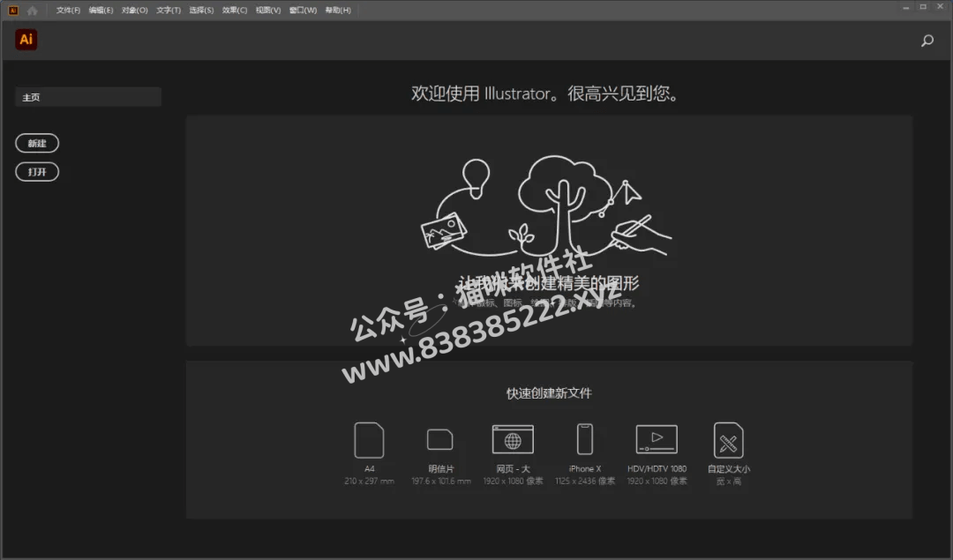This screenshot has height=560, width=953.
Task: Click the Adobe Illustrator Ai logo
Action: point(26,40)
